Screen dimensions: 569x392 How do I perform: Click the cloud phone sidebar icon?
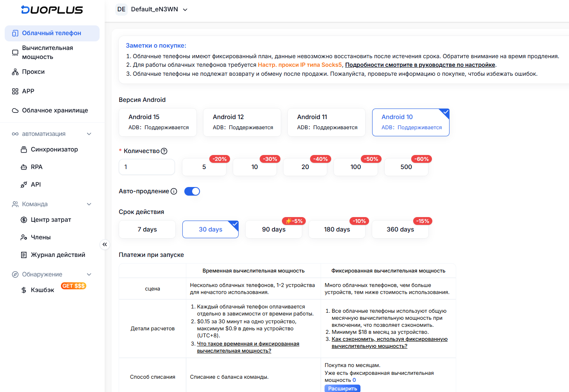pos(15,33)
